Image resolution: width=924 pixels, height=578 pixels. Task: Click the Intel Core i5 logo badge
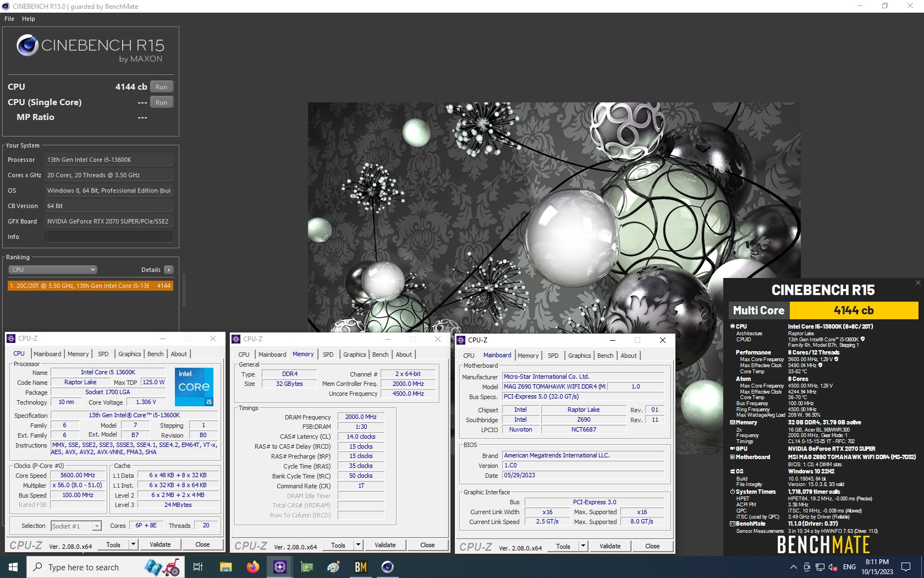[194, 387]
